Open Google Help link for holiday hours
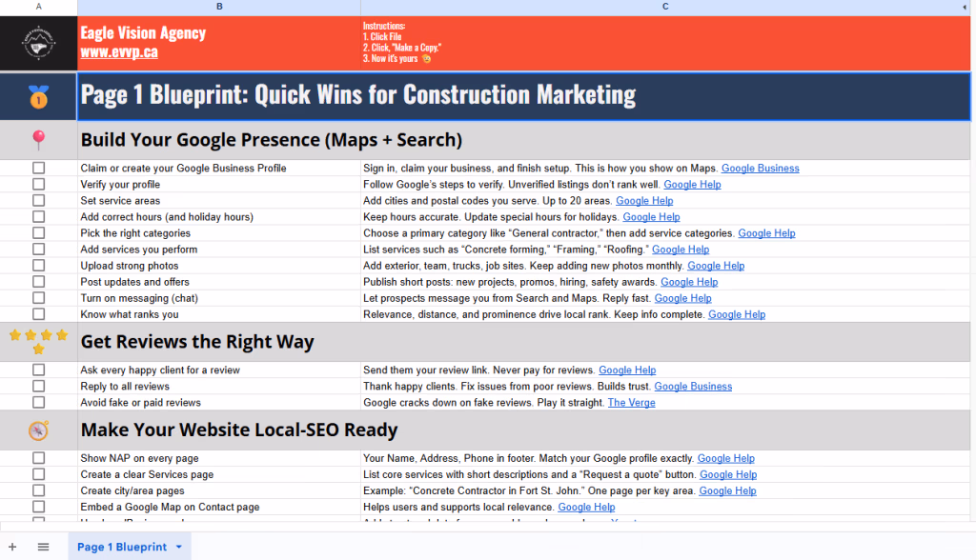 651,216
